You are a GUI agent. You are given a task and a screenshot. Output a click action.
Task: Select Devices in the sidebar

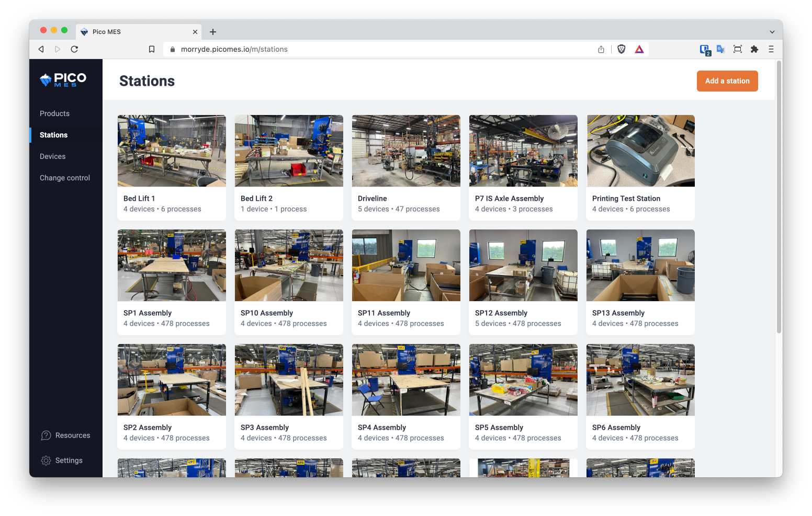click(52, 156)
